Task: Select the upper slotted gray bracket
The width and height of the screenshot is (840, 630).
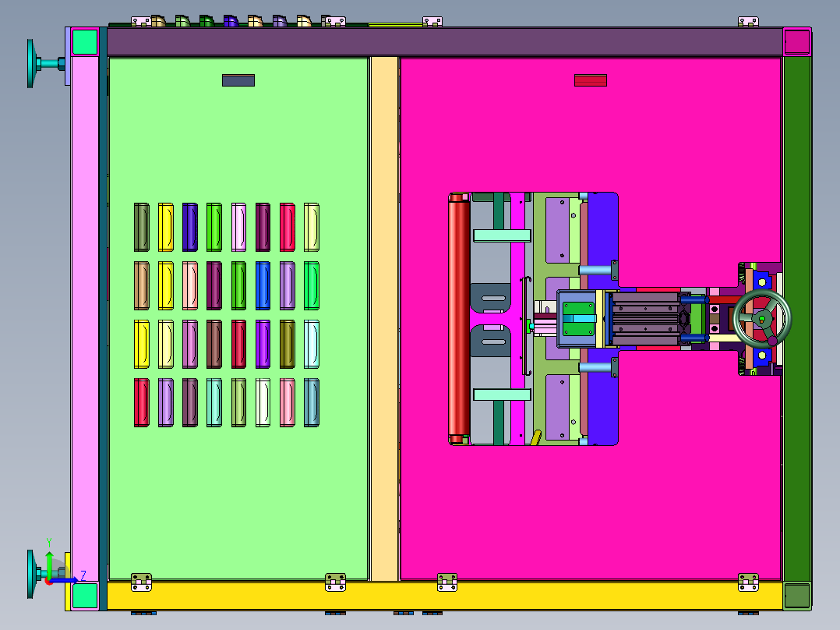Action: click(491, 298)
